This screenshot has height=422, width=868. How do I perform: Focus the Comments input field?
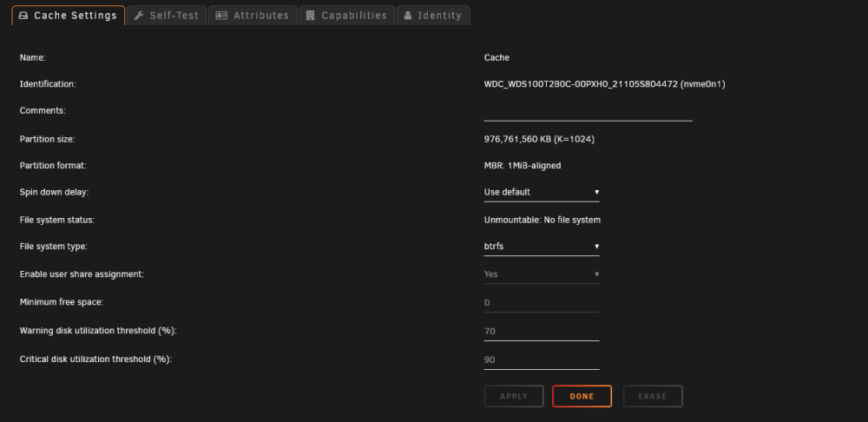coord(588,111)
